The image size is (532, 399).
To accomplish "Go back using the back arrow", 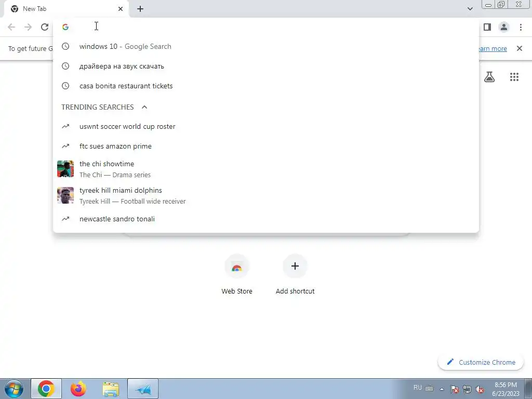I will [x=11, y=27].
